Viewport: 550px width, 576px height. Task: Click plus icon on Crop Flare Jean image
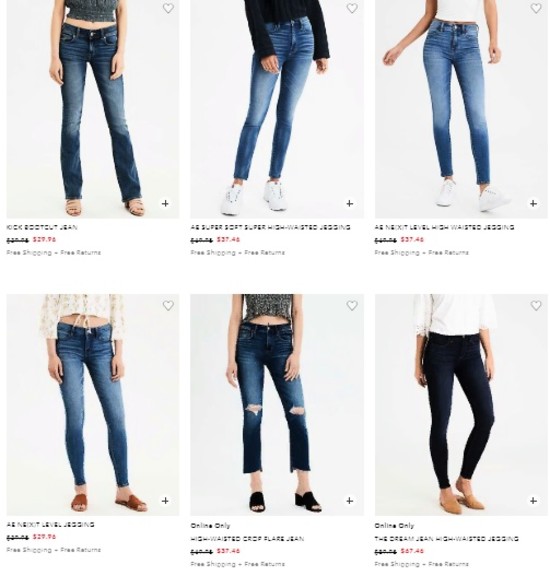point(350,500)
